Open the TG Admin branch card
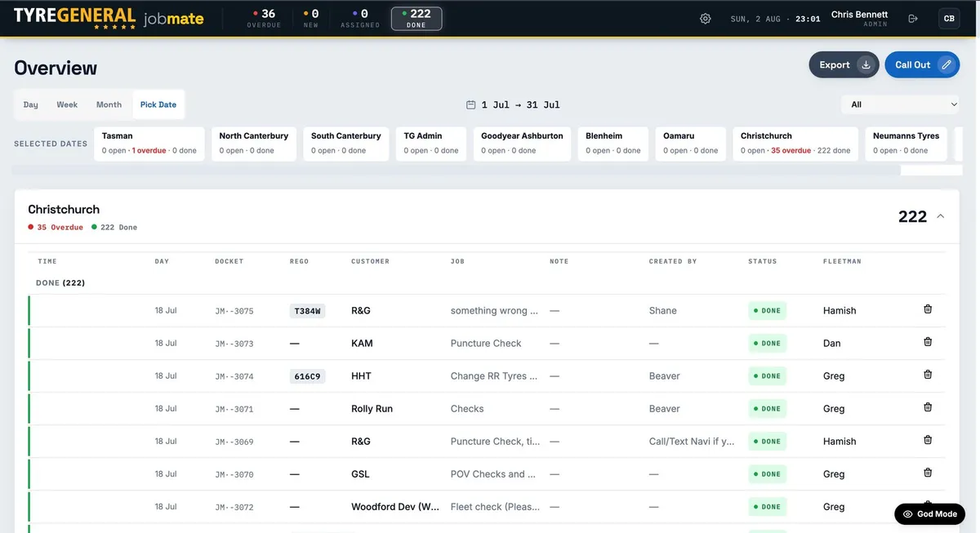The width and height of the screenshot is (980, 533). point(431,143)
